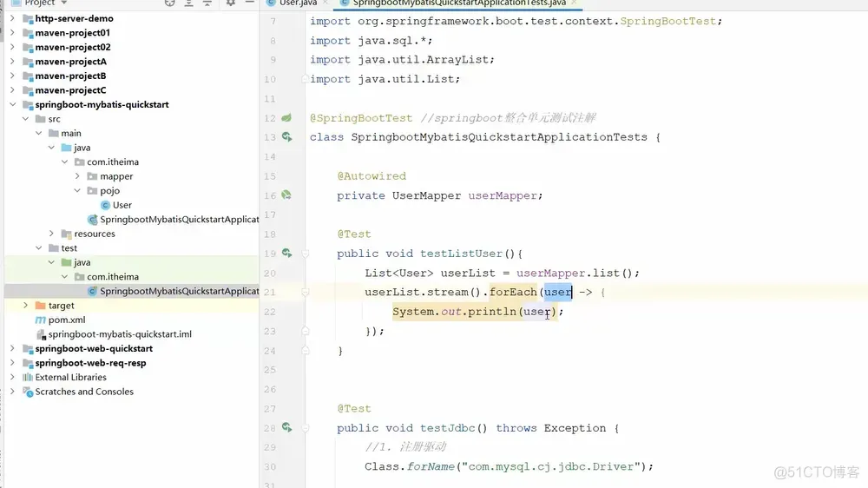Image resolution: width=868 pixels, height=488 pixels.
Task: Click the resources folder icon
Action: pyautogui.click(x=67, y=234)
